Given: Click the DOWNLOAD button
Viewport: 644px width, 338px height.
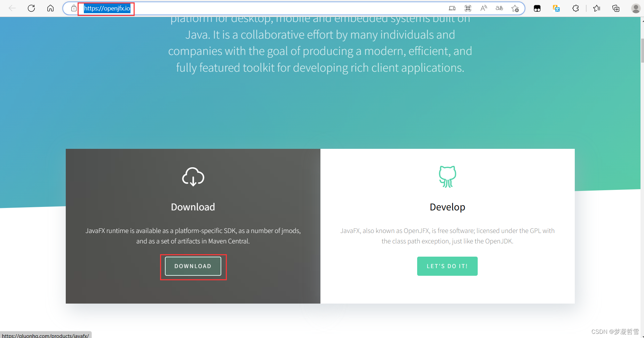Looking at the screenshot, I should (193, 266).
